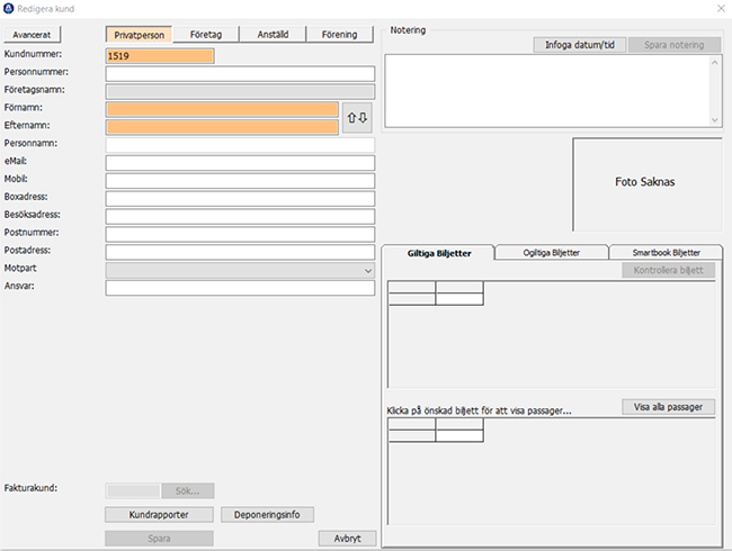Click the Fakturakund number field

click(x=133, y=491)
